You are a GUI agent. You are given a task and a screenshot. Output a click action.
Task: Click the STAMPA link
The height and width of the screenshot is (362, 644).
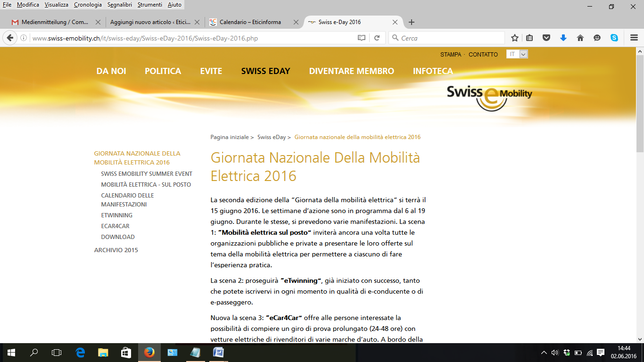451,55
